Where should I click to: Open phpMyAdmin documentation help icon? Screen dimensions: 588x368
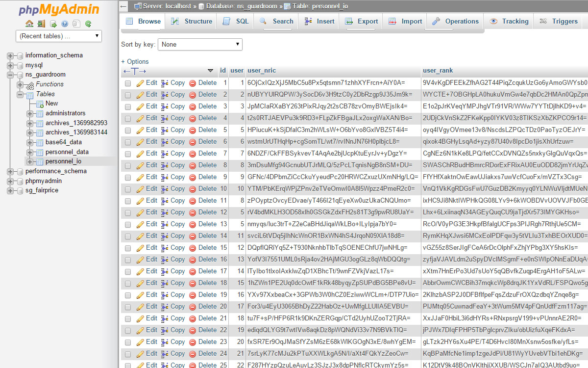click(x=65, y=24)
